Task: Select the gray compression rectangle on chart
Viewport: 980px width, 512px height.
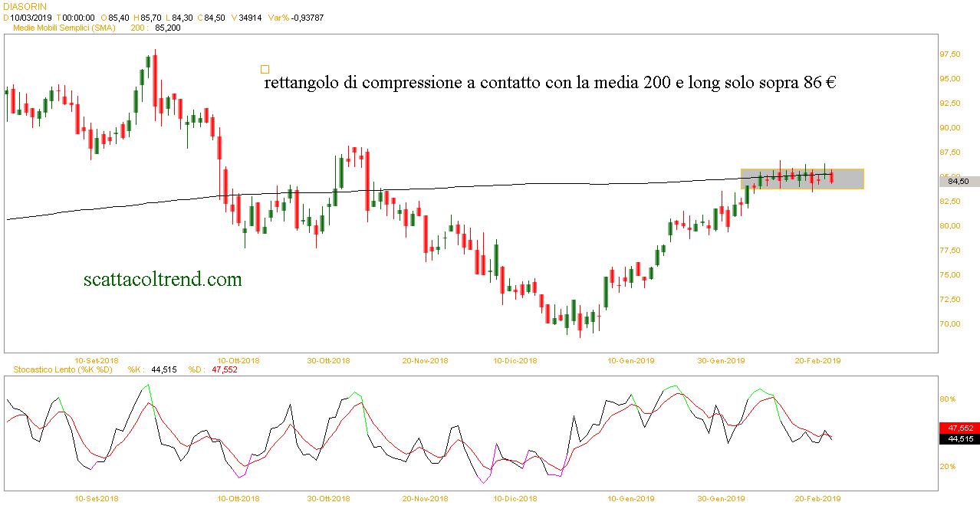Action: (801, 179)
